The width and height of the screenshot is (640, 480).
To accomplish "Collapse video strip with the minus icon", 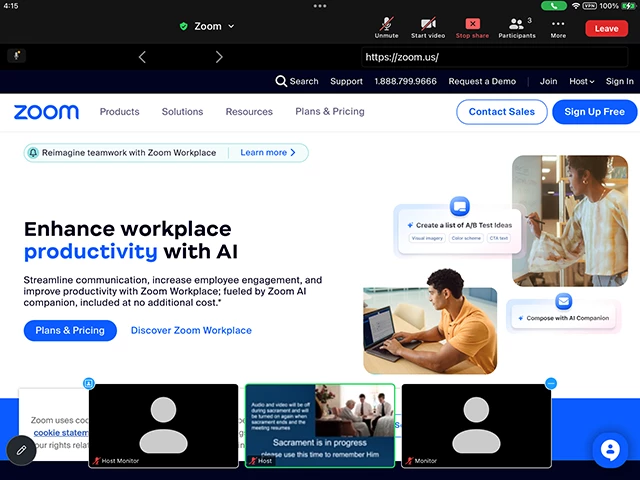I will pyautogui.click(x=551, y=383).
